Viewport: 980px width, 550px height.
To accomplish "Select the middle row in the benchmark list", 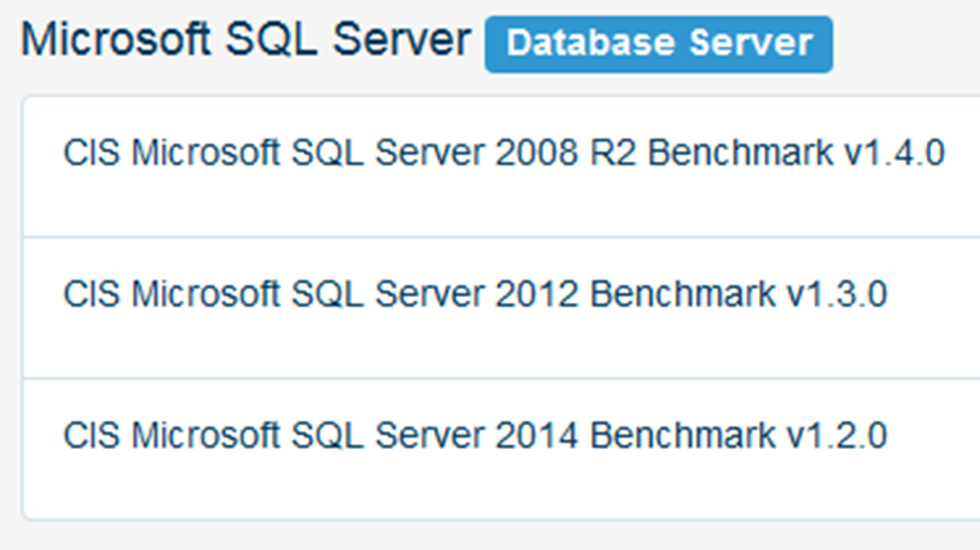I will [501, 308].
